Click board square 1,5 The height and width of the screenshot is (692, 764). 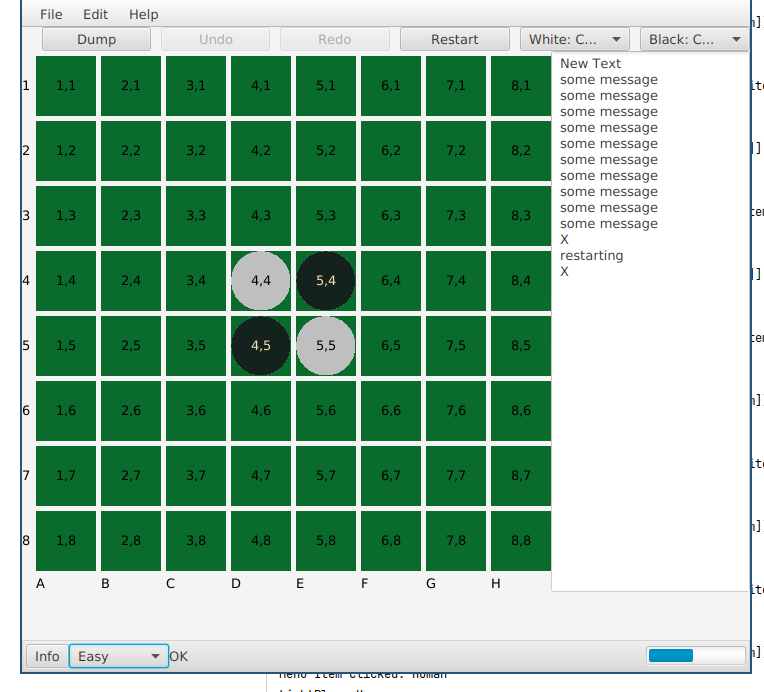(66, 346)
